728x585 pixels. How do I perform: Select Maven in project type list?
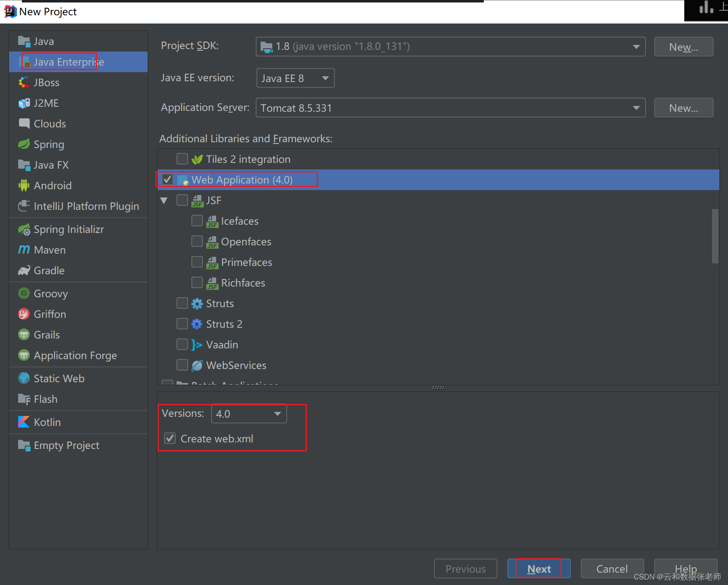78,250
